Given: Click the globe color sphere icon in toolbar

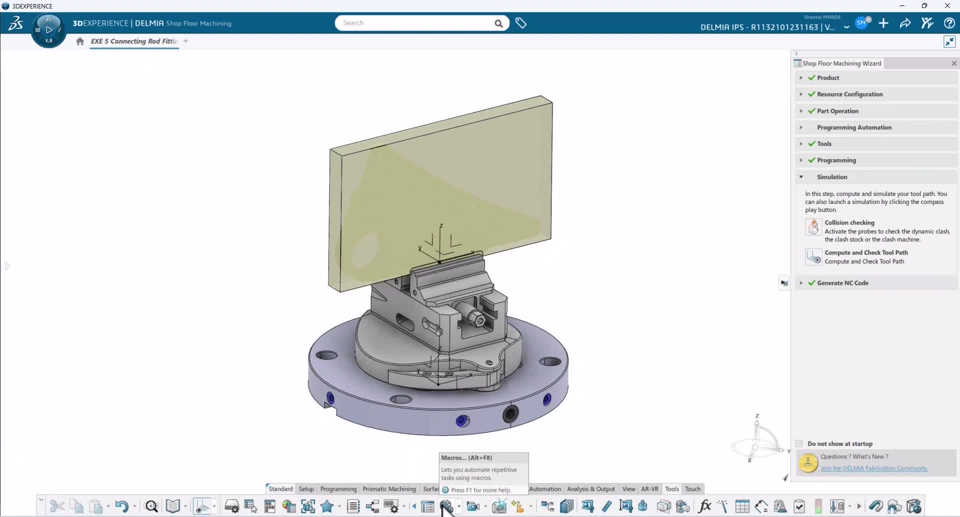Looking at the screenshot, I should pos(288,506).
